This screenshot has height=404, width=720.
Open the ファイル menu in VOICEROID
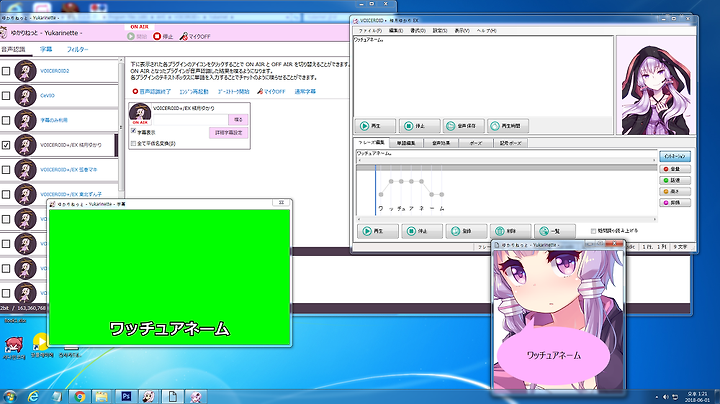point(370,30)
